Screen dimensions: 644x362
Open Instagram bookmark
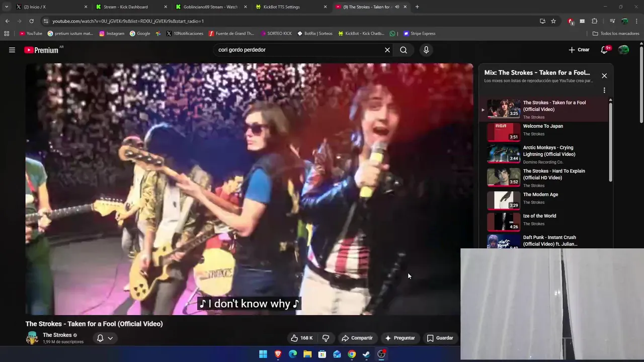point(112,34)
